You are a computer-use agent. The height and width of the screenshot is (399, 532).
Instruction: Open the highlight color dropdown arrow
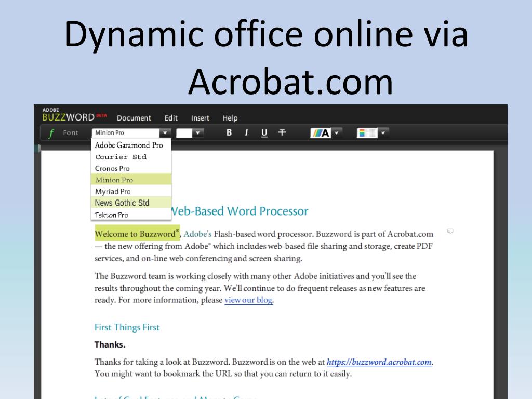pos(383,133)
